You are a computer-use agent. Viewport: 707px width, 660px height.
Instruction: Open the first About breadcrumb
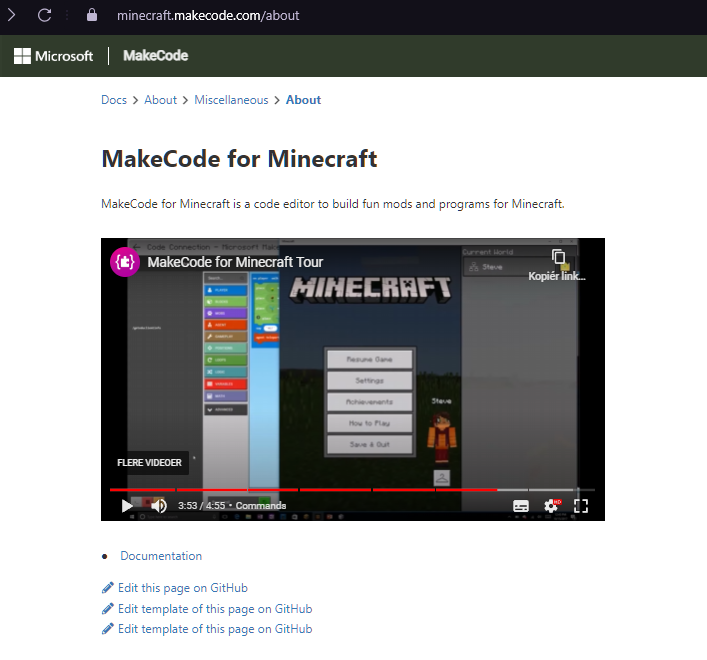tap(160, 100)
